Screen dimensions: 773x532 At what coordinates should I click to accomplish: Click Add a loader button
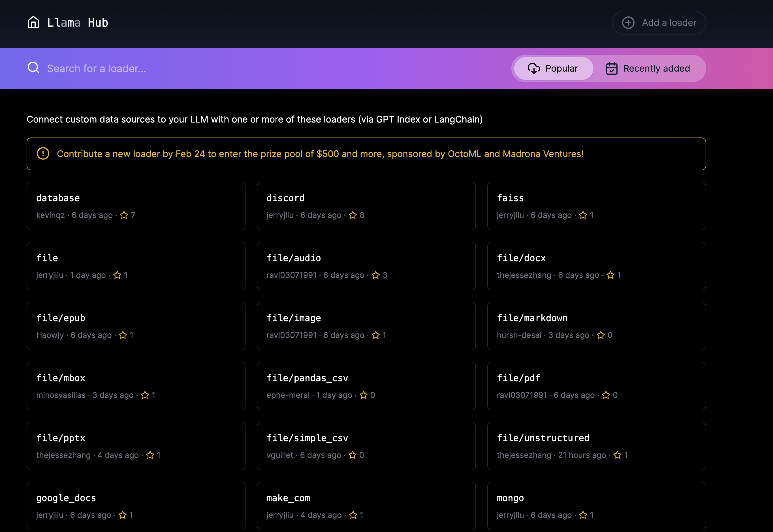coord(659,23)
